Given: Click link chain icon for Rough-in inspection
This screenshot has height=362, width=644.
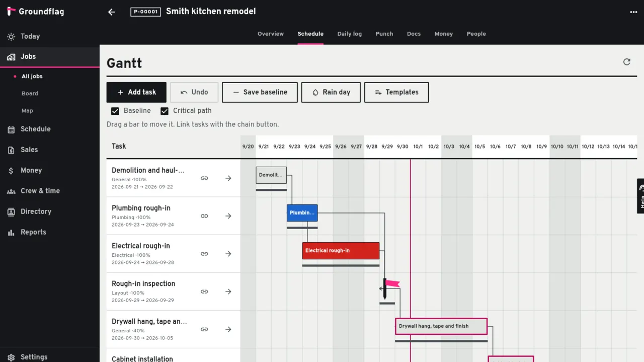Looking at the screenshot, I should 204,292.
